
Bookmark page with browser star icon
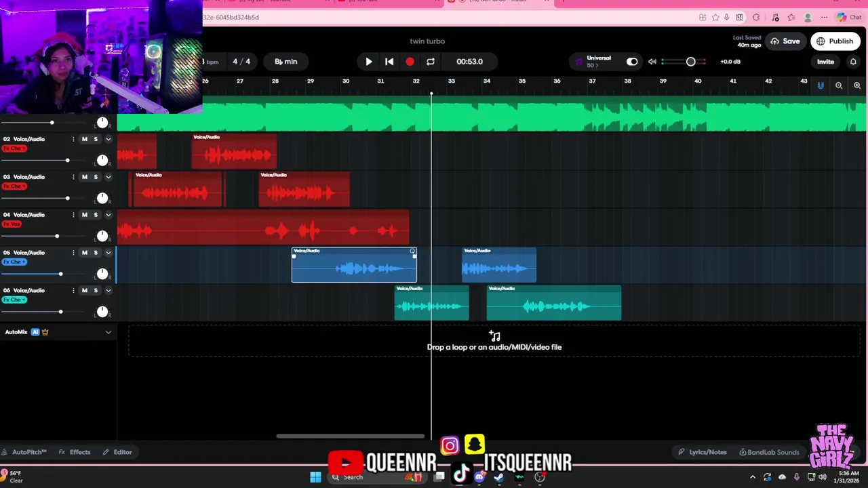point(715,18)
